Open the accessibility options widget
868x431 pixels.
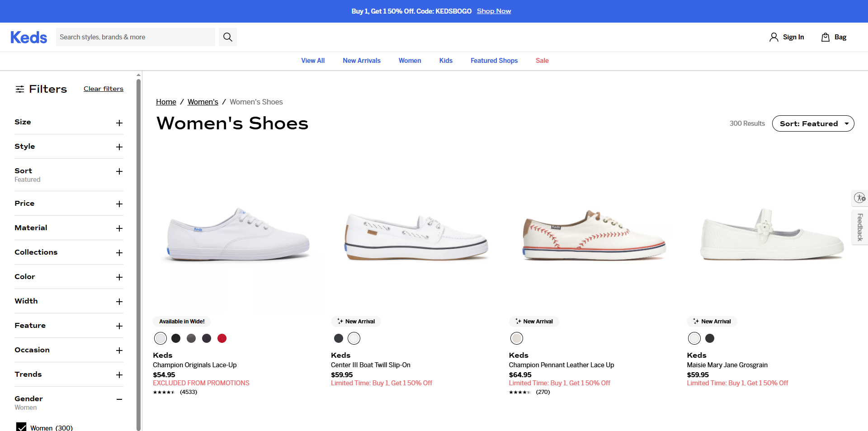coord(859,198)
